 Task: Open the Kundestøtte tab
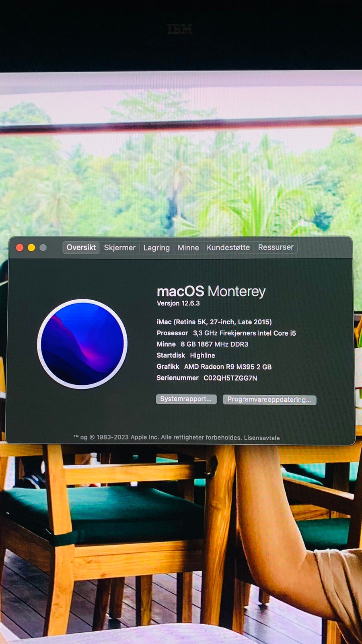coord(228,248)
